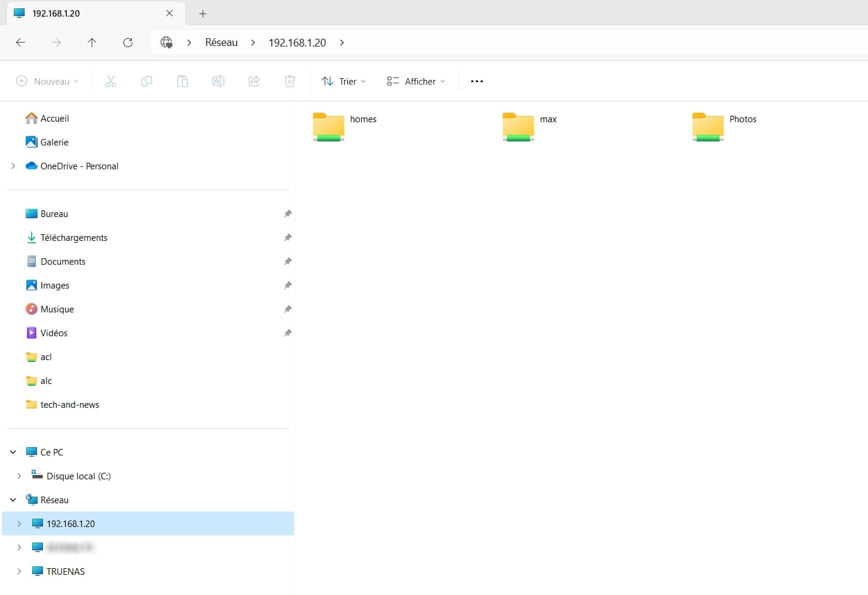
Task: Open the more options ellipsis menu
Action: (477, 81)
